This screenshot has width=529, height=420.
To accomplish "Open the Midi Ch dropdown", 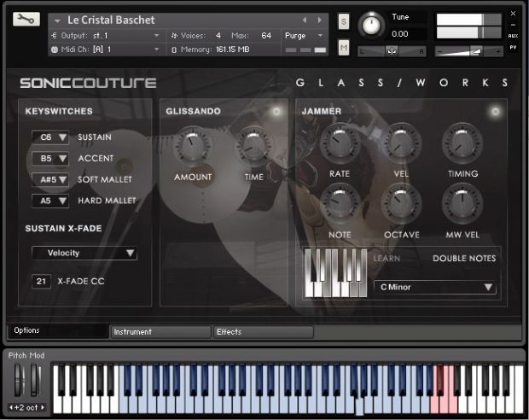I will (106, 50).
